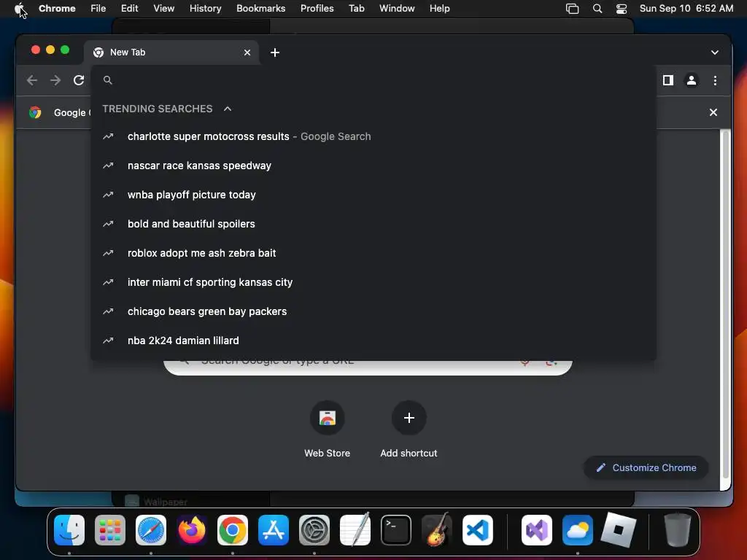Image resolution: width=747 pixels, height=560 pixels.
Task: Open a new tab with the plus button
Action: coord(275,52)
